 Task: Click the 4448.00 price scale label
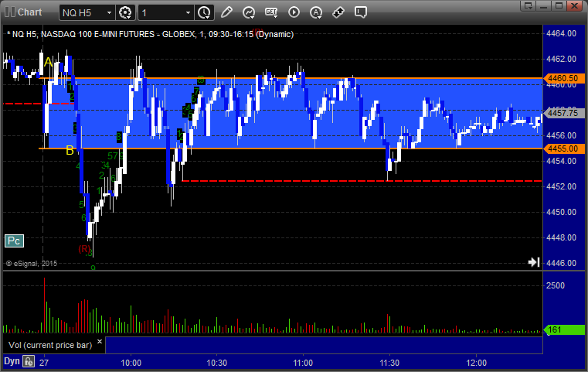pos(562,237)
